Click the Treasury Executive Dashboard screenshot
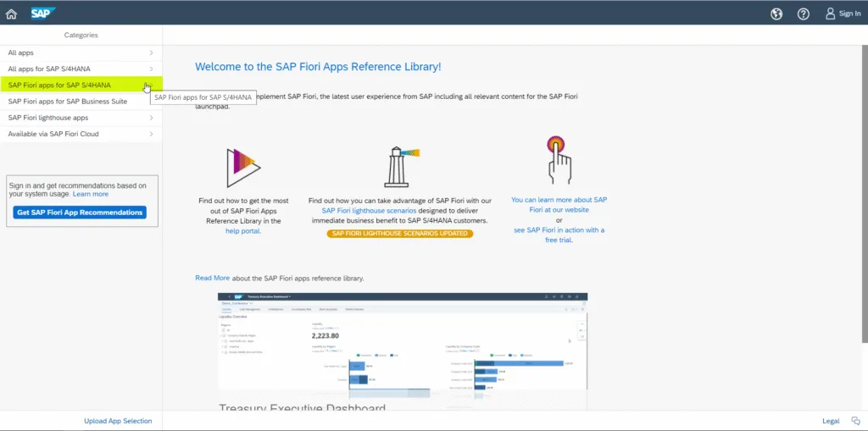Viewport: 868px width, 431px height. 403,351
